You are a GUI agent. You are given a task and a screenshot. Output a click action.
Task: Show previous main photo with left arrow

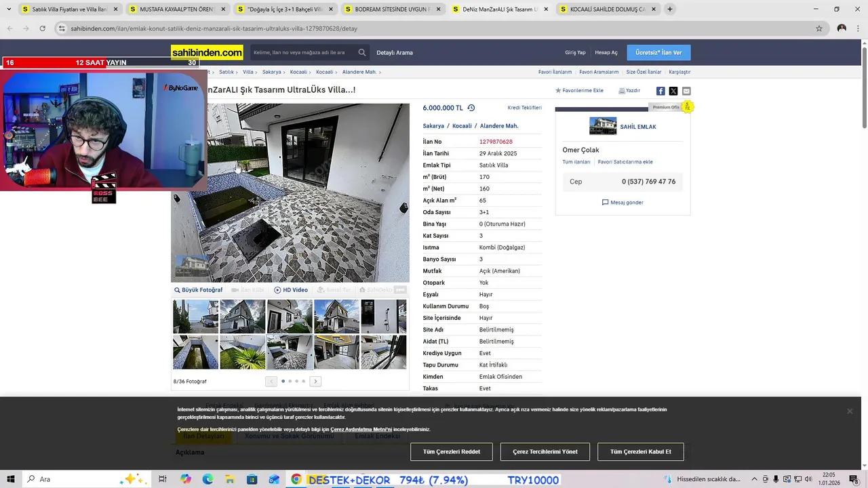click(177, 199)
